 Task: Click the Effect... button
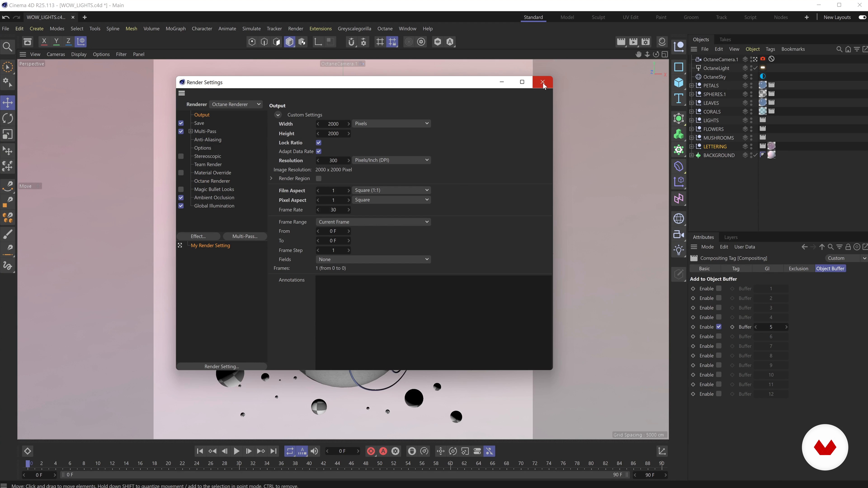(198, 236)
